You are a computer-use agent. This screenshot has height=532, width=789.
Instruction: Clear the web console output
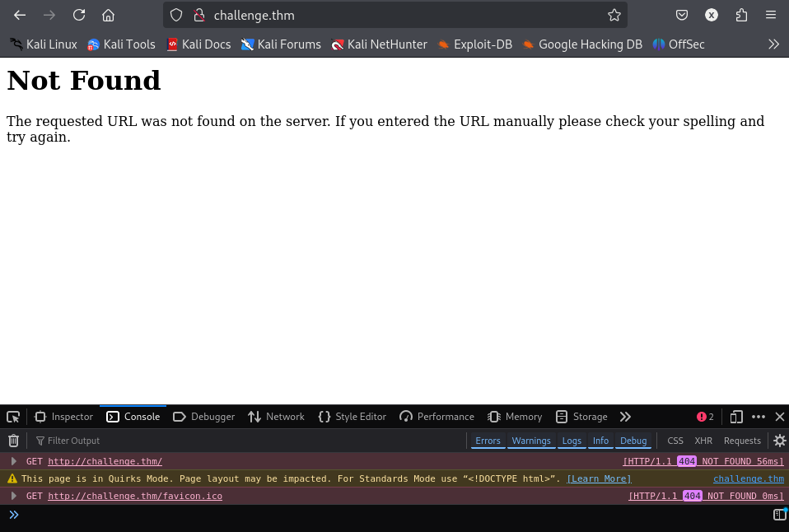coord(13,441)
